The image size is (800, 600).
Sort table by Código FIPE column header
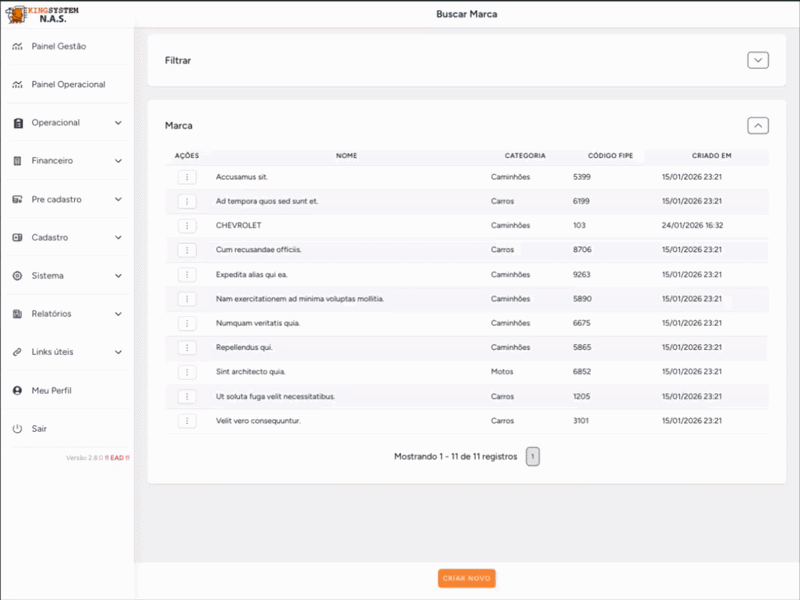[608, 156]
